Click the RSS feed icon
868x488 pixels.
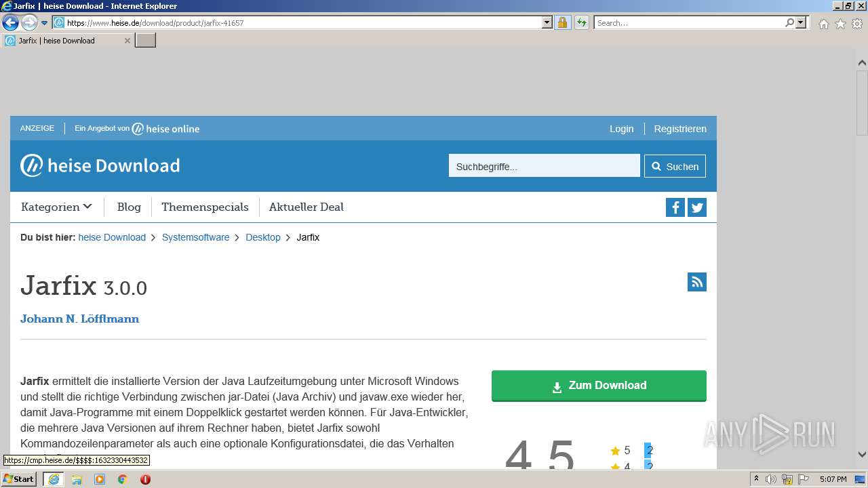pos(697,282)
